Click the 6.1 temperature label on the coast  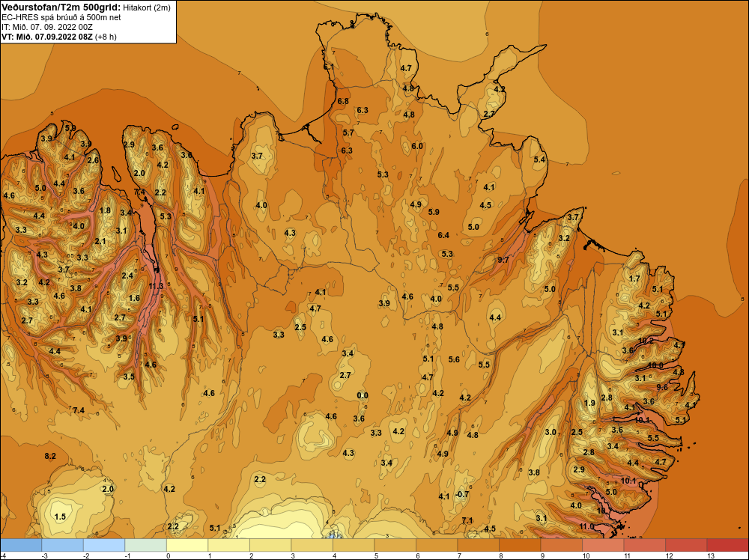pyautogui.click(x=329, y=67)
